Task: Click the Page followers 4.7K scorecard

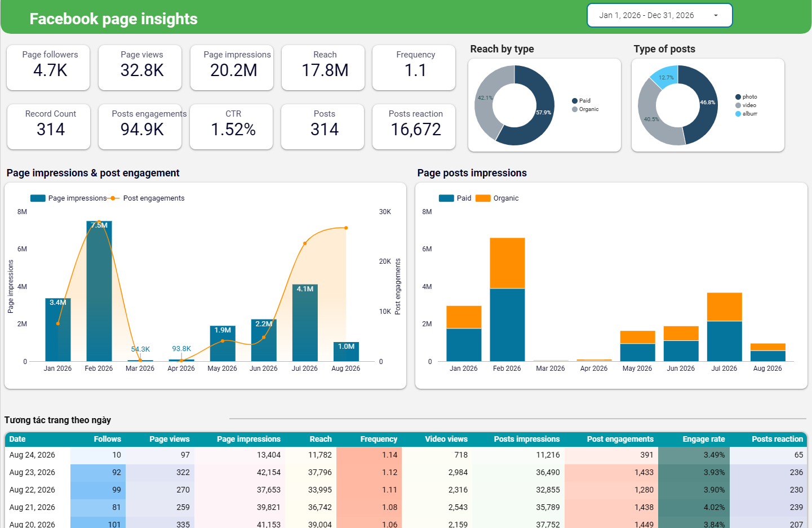Action: pyautogui.click(x=48, y=68)
